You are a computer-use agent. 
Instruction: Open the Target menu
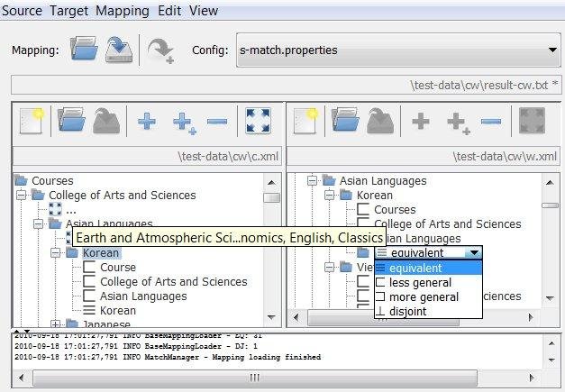[68, 11]
